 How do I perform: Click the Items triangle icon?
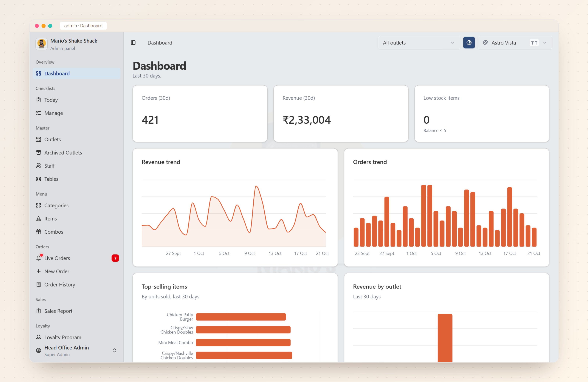pyautogui.click(x=39, y=219)
